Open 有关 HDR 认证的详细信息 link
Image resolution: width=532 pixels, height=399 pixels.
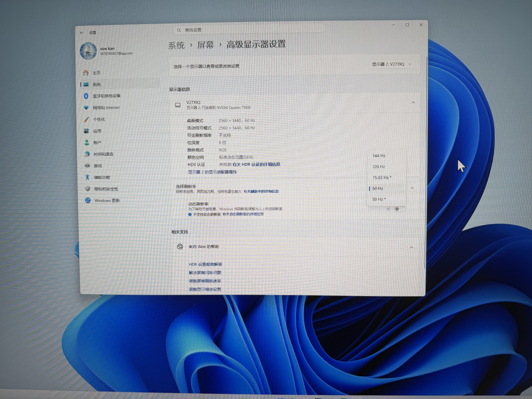coord(256,165)
